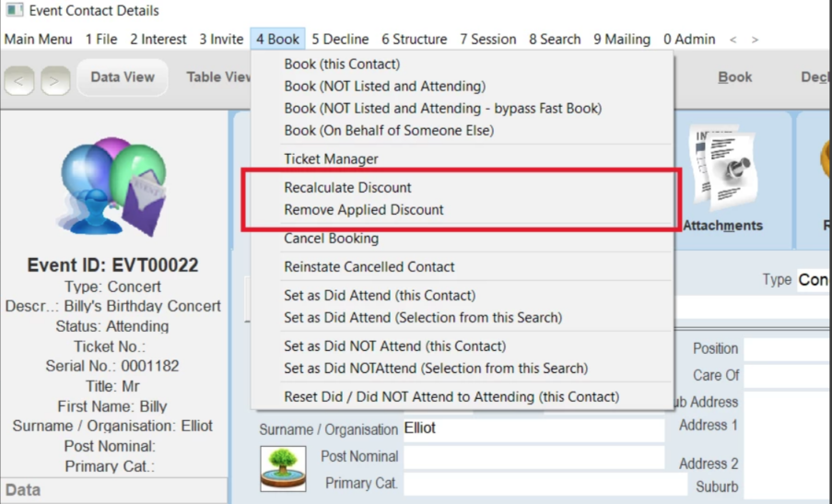The height and width of the screenshot is (504, 832).
Task: Click the Attachments documents icon
Action: tap(725, 169)
